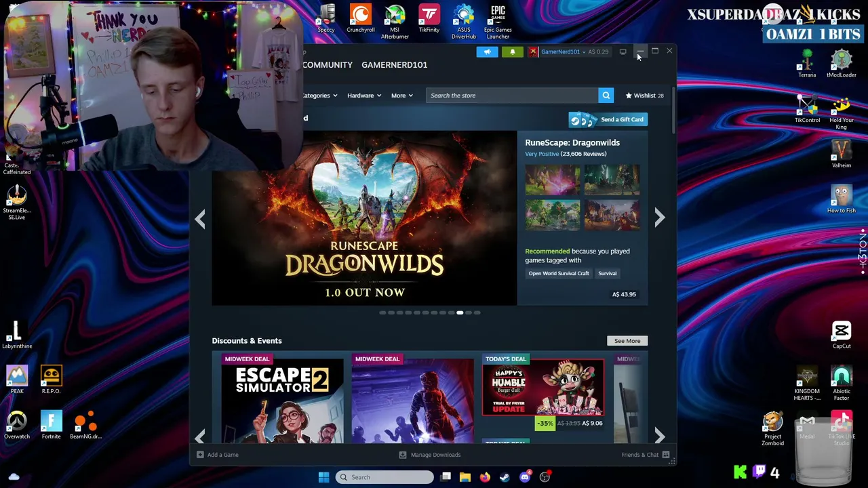Select the tModLoader desktop icon
Image resolution: width=868 pixels, height=488 pixels.
coord(841,64)
